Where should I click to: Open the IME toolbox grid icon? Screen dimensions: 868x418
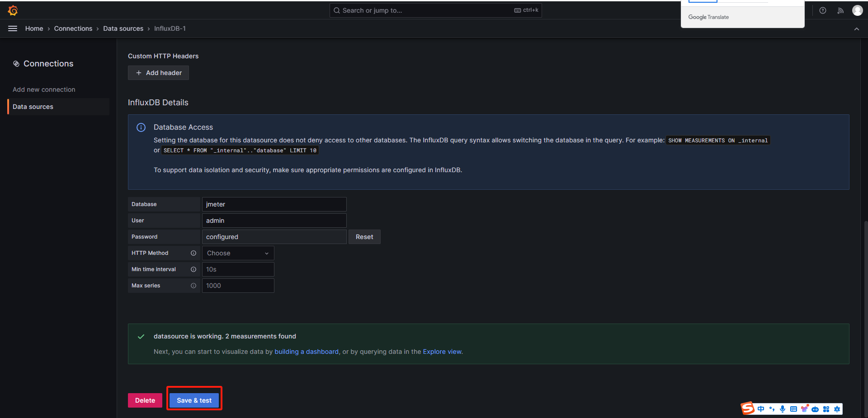(x=826, y=409)
